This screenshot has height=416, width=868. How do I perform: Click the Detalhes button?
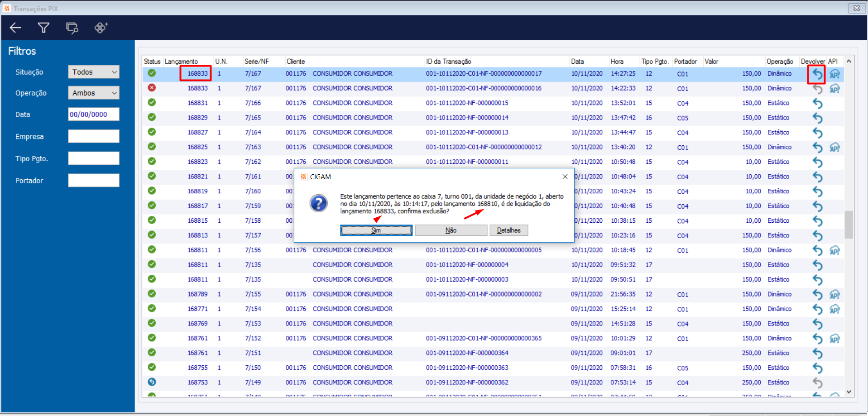tap(509, 230)
